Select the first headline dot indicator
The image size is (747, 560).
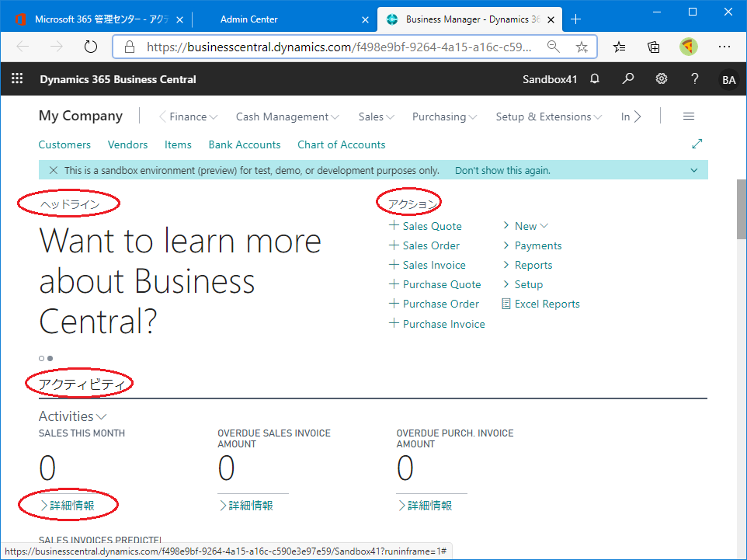point(41,358)
